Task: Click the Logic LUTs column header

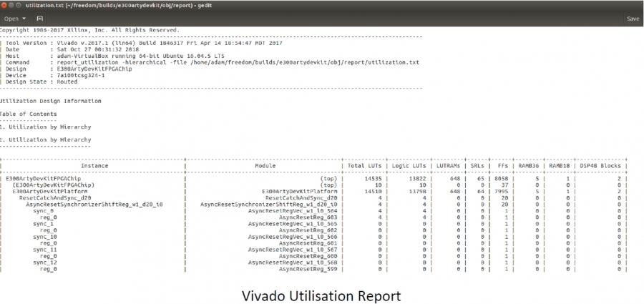Action: point(409,165)
